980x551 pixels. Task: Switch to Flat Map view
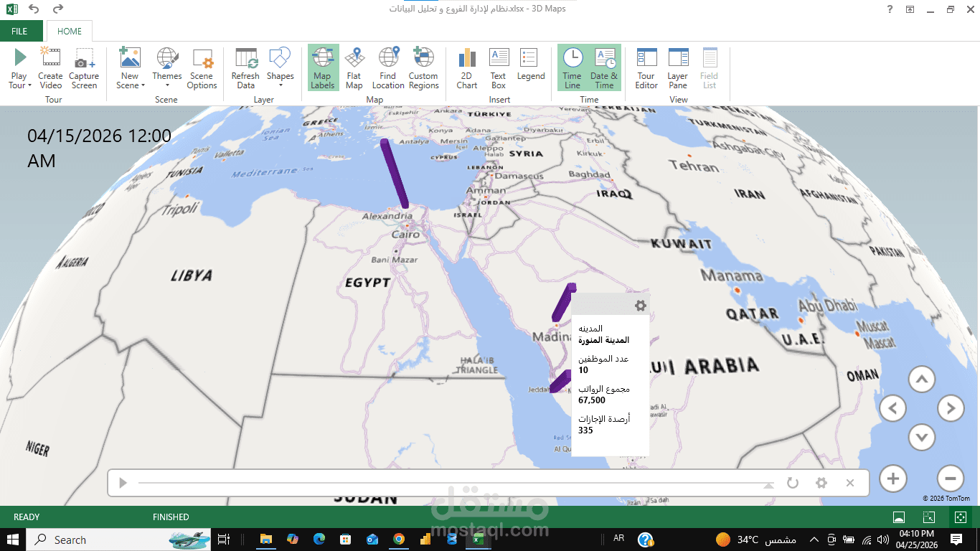(354, 67)
